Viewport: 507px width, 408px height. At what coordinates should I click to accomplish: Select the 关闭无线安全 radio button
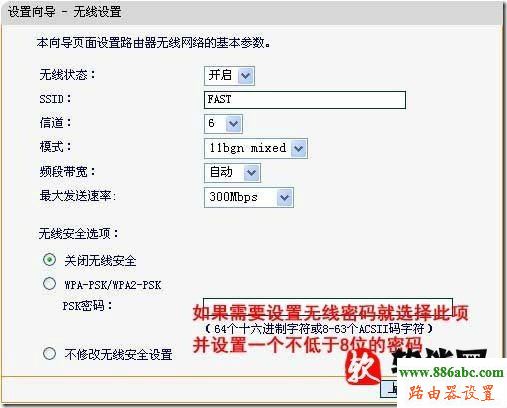pos(49,260)
